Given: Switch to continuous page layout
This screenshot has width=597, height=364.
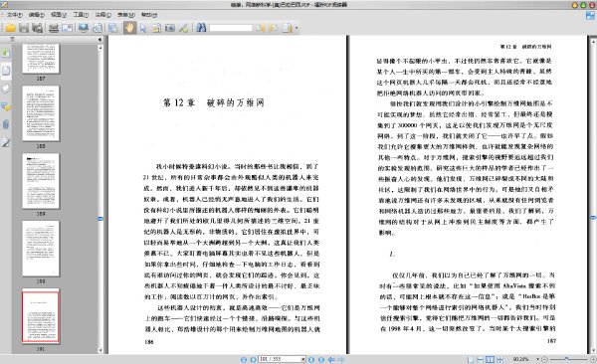Looking at the screenshot, I should tap(481, 359).
